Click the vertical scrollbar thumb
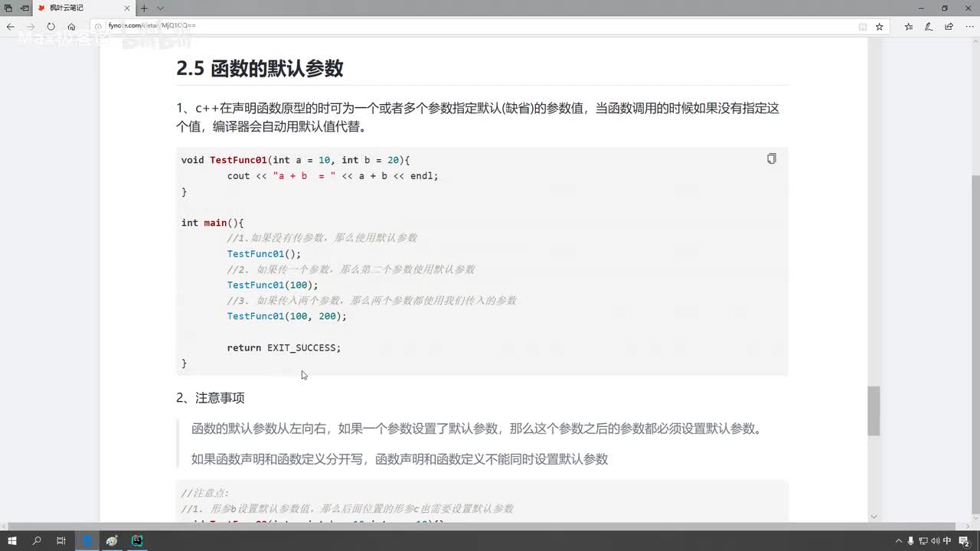The width and height of the screenshot is (980, 551). 874,411
